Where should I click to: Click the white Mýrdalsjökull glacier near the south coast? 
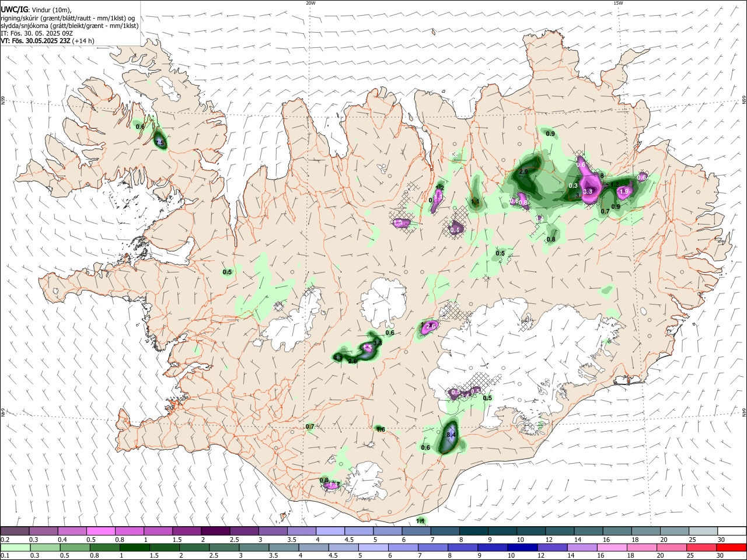(x=365, y=480)
